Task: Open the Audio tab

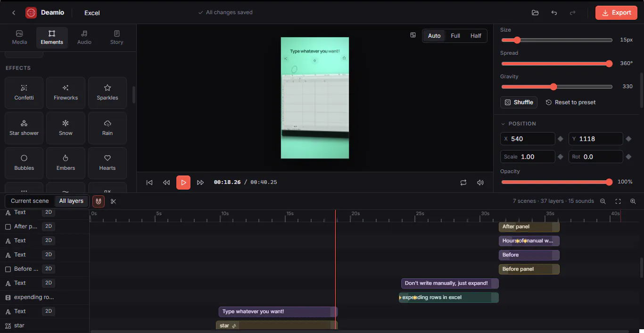Action: pos(84,38)
